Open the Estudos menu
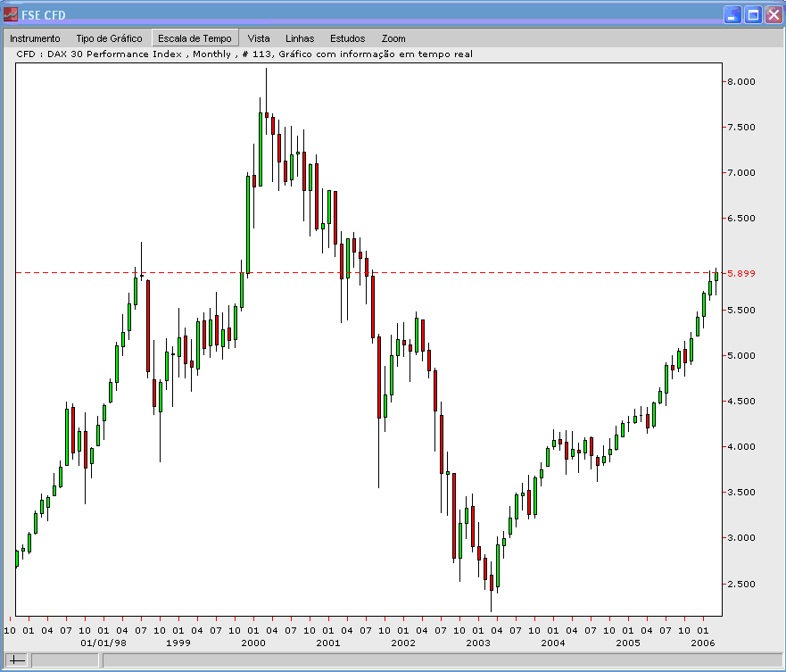 pyautogui.click(x=347, y=38)
